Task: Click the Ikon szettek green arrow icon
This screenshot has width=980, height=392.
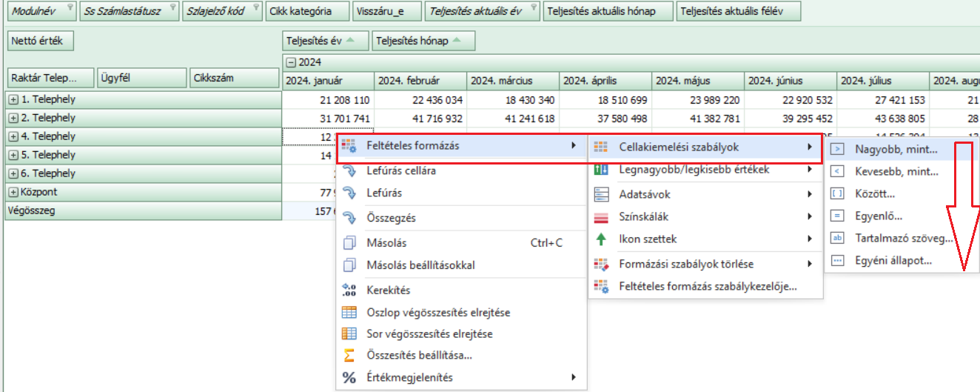Action: [x=601, y=239]
